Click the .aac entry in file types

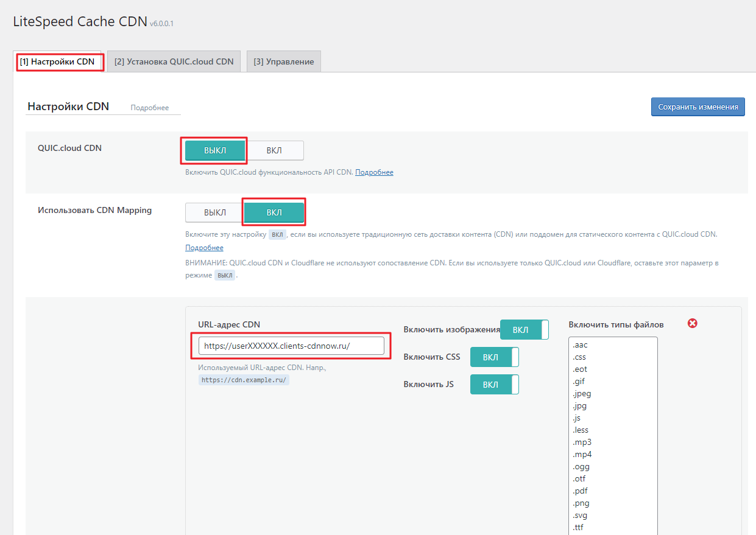pos(580,345)
